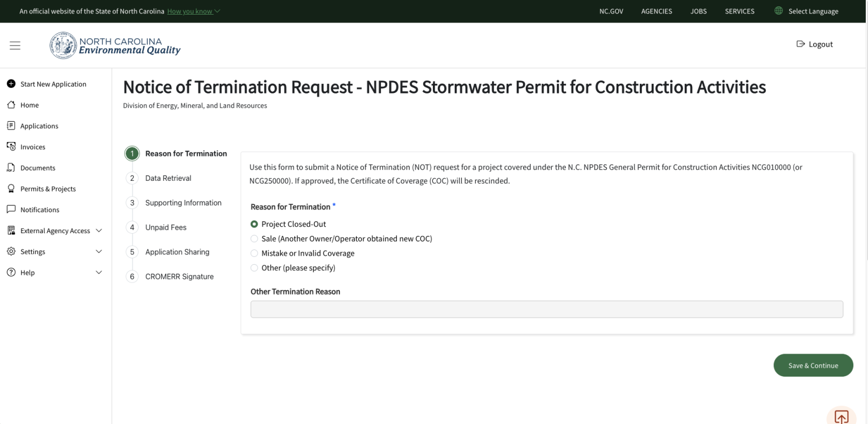Choose Mistake or Invalid Coverage
The height and width of the screenshot is (424, 868).
click(254, 253)
